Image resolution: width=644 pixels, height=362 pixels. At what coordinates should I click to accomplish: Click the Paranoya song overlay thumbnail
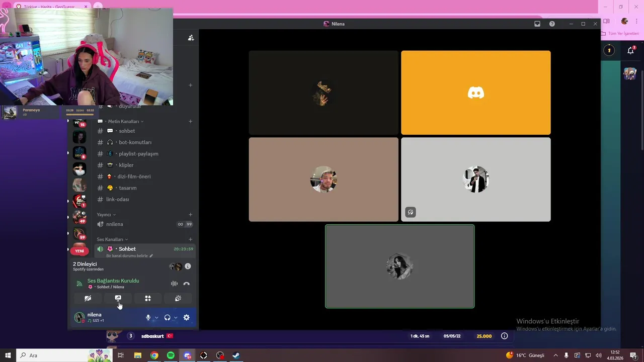[x=10, y=112]
